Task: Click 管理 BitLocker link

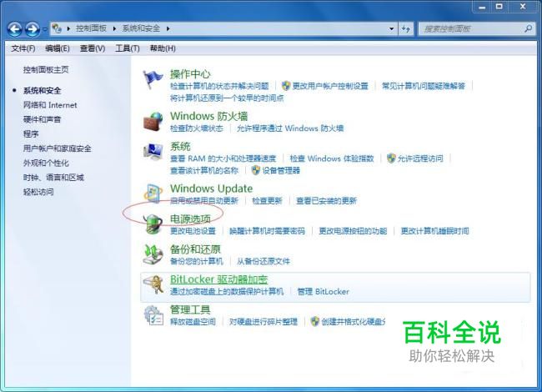Action: 324,292
